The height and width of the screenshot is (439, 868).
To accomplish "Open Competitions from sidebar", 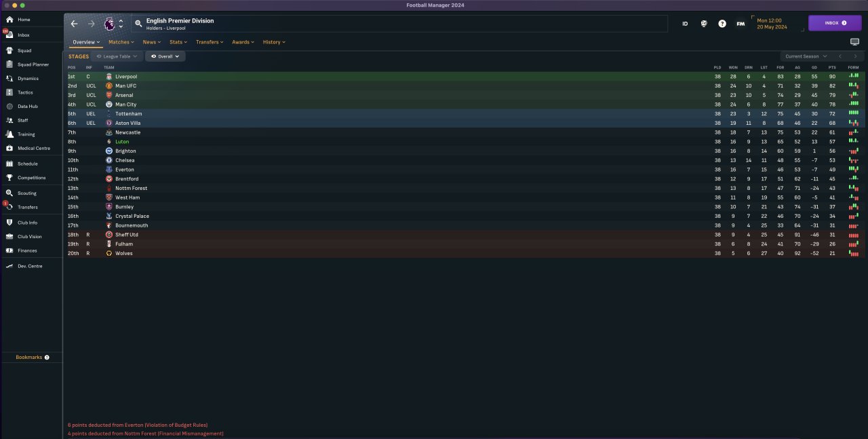I will pos(32,178).
